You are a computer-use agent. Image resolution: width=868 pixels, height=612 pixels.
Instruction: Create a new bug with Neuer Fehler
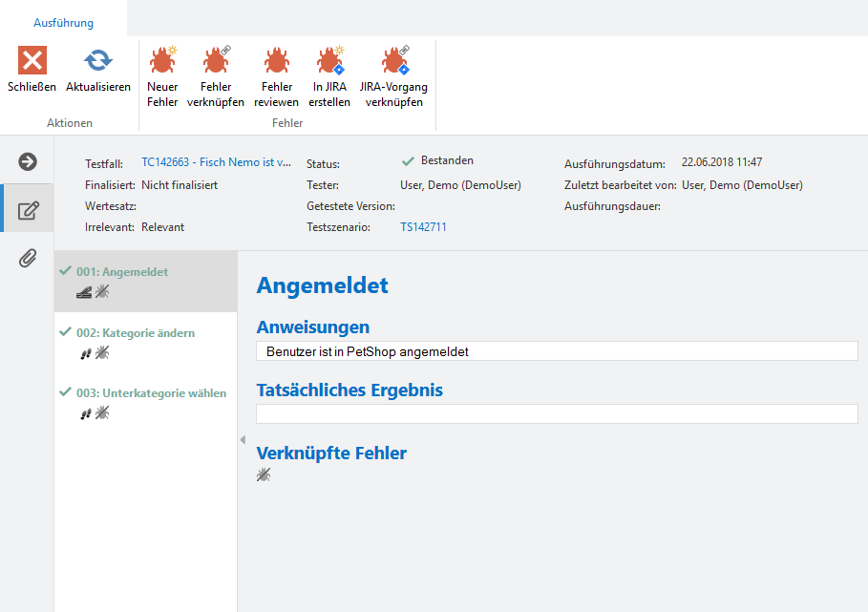click(162, 62)
